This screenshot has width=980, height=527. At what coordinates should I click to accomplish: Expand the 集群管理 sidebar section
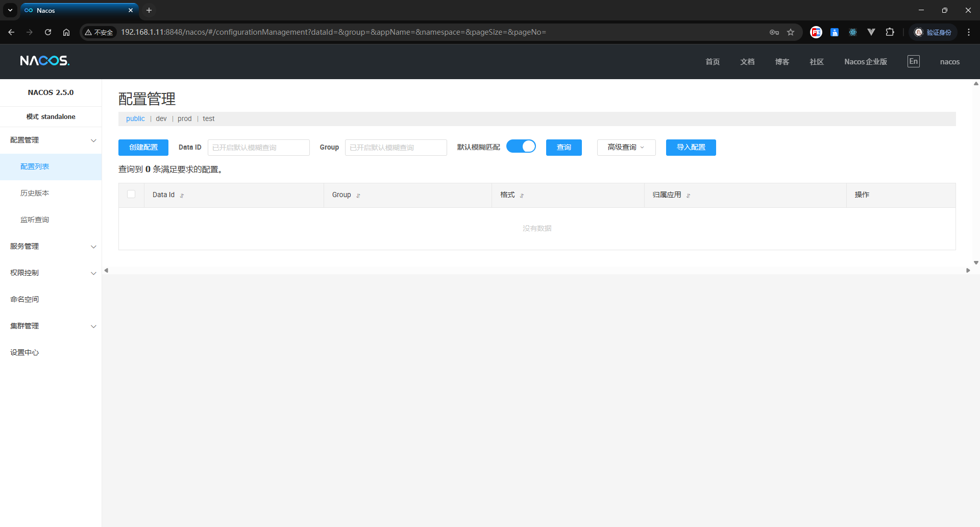click(51, 326)
